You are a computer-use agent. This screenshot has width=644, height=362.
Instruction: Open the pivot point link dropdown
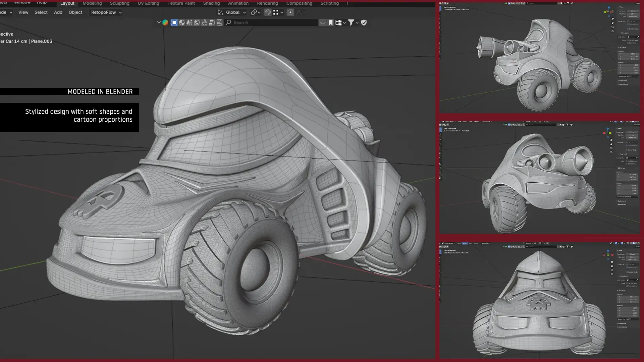click(256, 12)
